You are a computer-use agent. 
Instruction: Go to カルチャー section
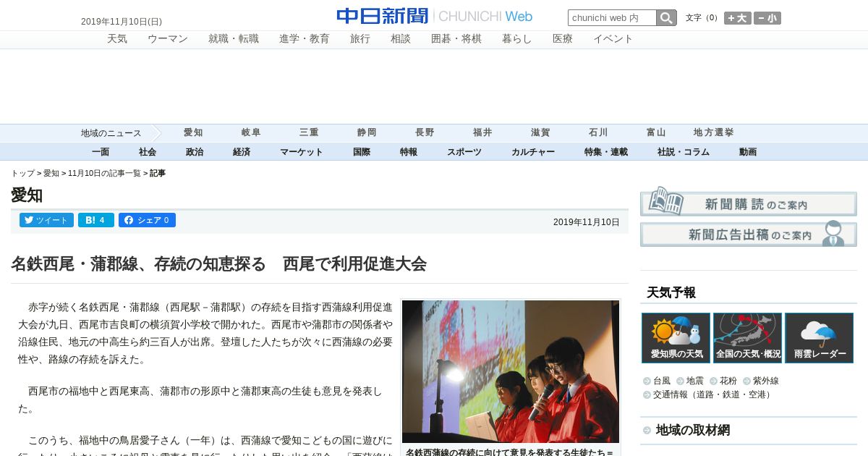coord(533,152)
